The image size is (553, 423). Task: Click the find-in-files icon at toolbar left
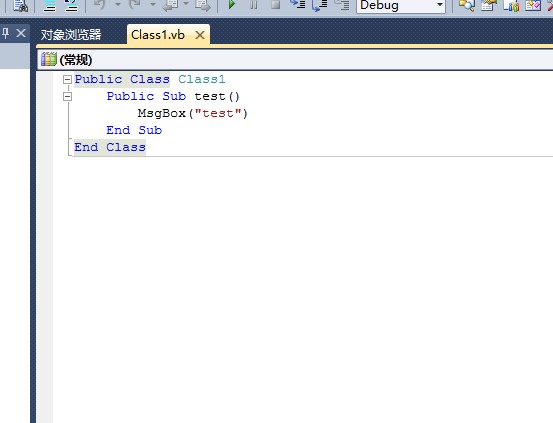[x=20, y=5]
